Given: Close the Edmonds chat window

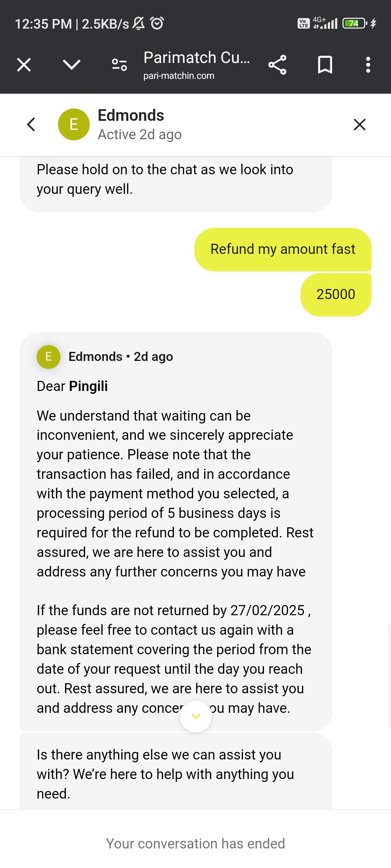Looking at the screenshot, I should click(360, 124).
